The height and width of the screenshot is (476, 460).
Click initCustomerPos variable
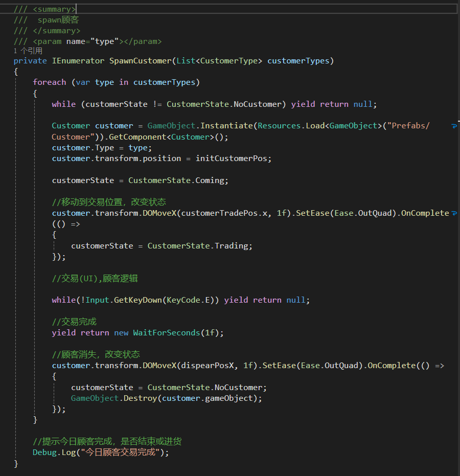point(232,158)
